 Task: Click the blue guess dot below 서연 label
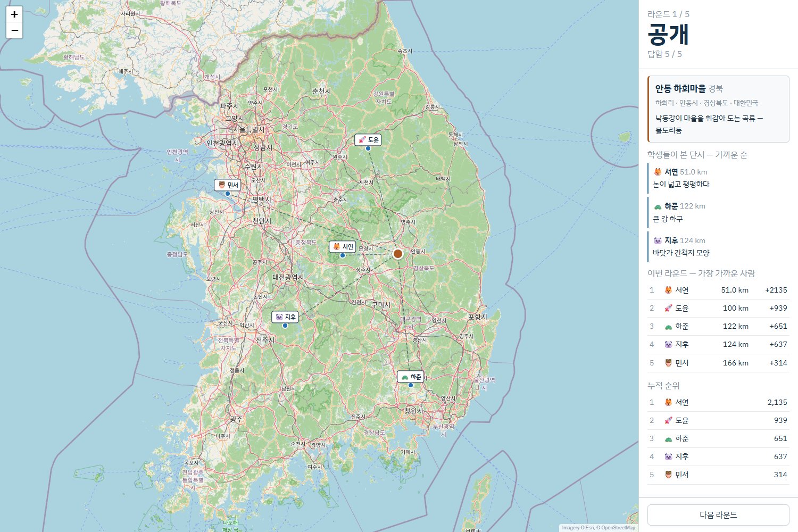pyautogui.click(x=343, y=255)
